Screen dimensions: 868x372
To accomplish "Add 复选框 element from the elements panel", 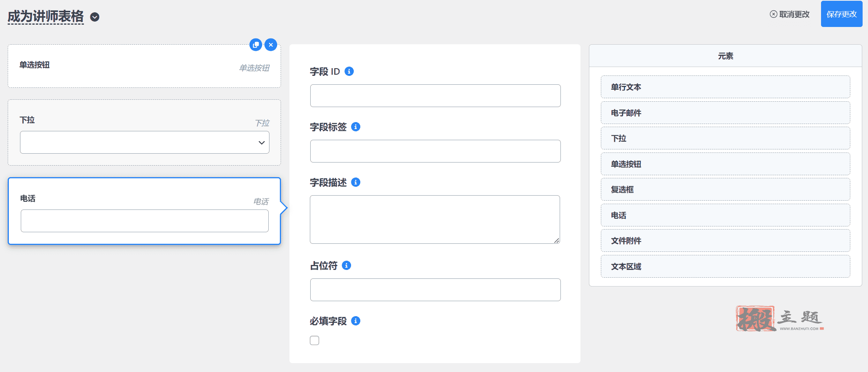I will (x=726, y=189).
